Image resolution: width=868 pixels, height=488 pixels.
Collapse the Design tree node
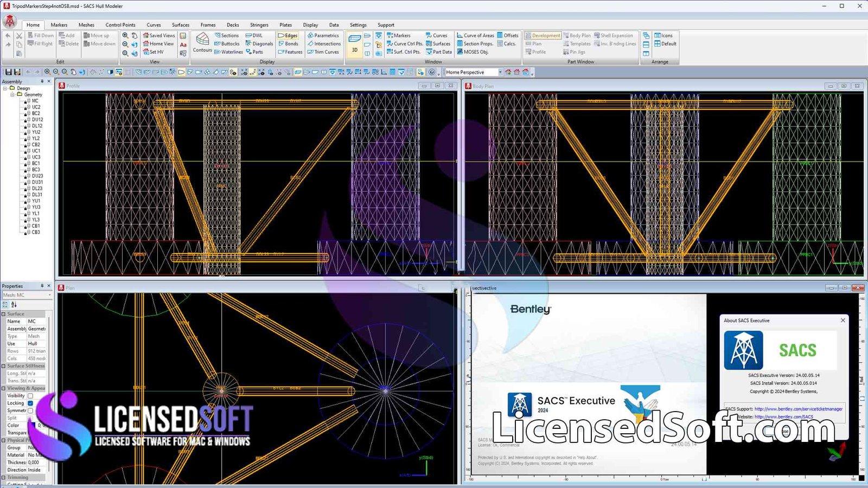[x=5, y=88]
